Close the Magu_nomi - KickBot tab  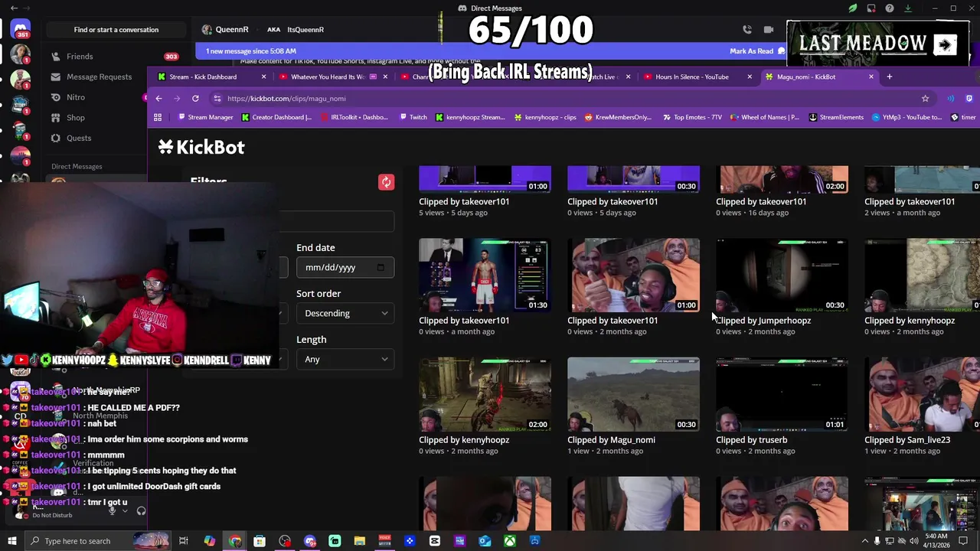(x=871, y=77)
